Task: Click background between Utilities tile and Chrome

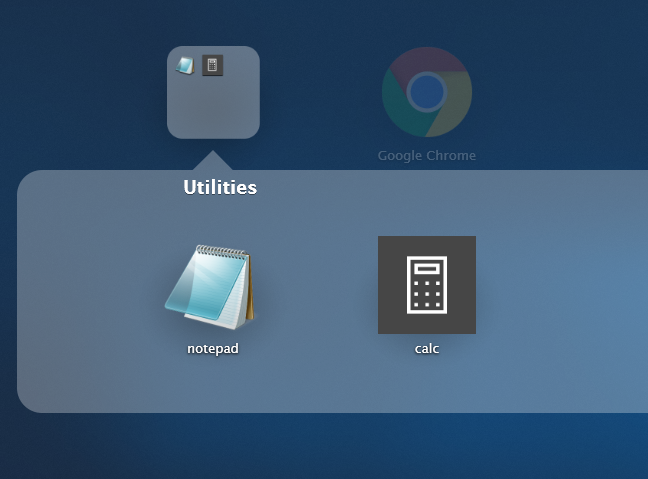Action: [x=320, y=90]
